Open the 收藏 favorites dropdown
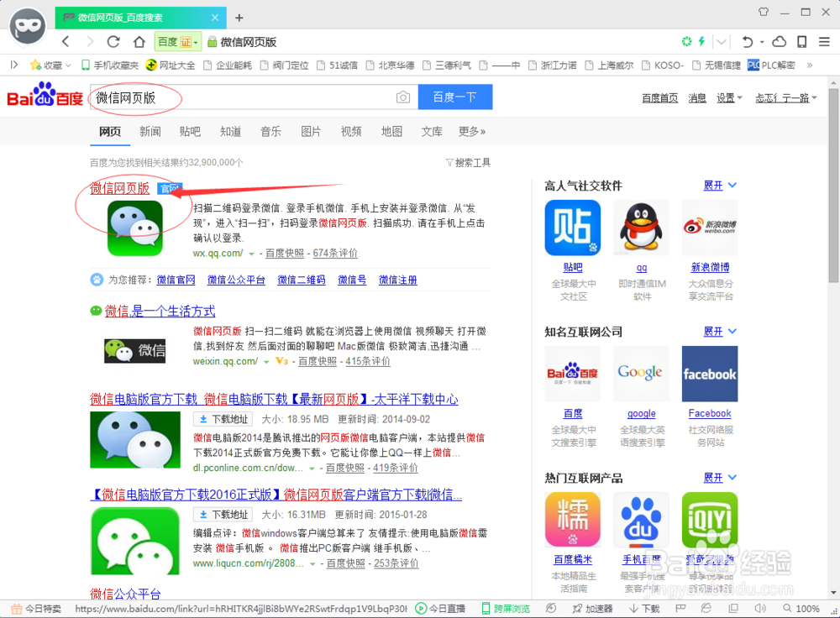 [51, 65]
